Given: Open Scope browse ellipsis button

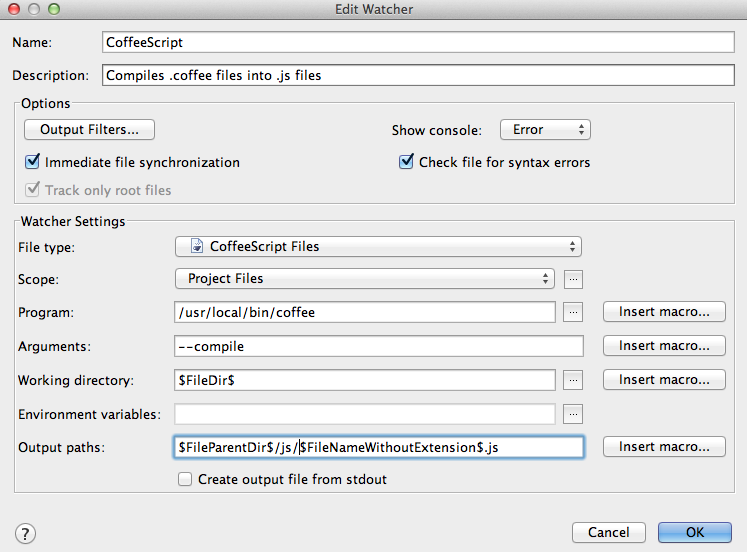Looking at the screenshot, I should [573, 279].
